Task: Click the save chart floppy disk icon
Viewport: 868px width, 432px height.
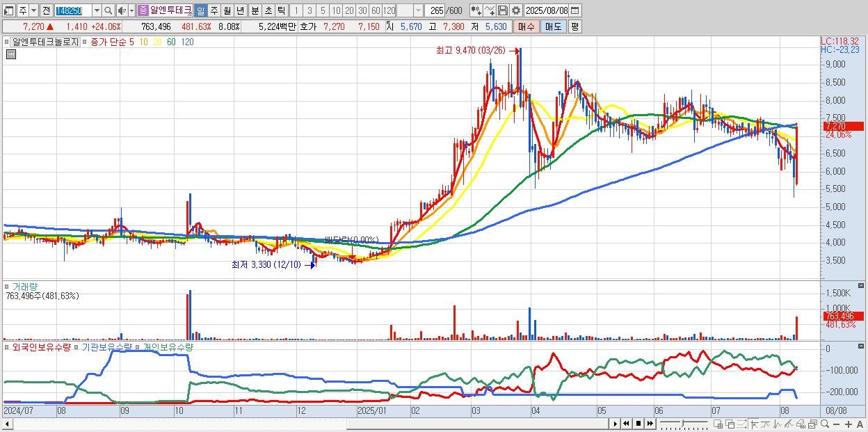Action: (x=503, y=10)
